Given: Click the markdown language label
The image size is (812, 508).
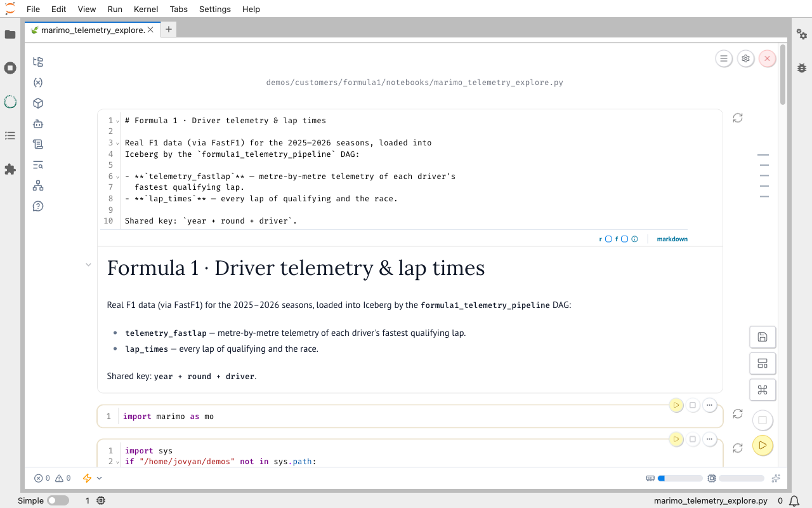Looking at the screenshot, I should coord(672,239).
